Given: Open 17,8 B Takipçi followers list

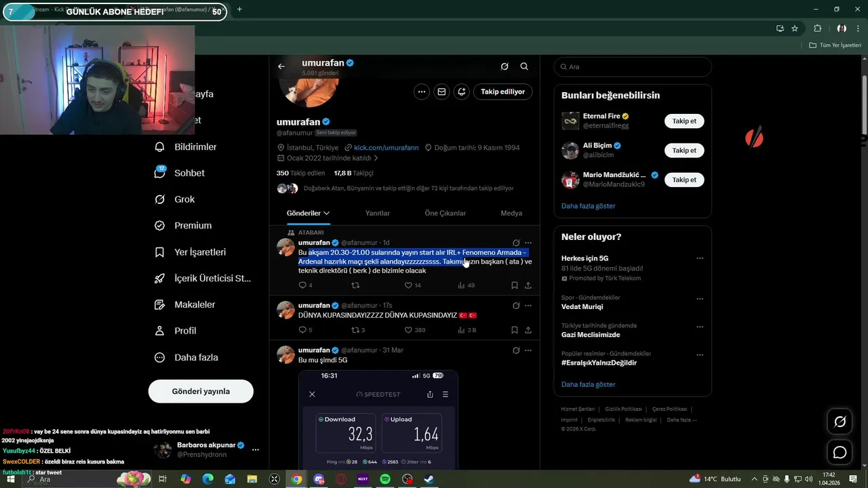Looking at the screenshot, I should pyautogui.click(x=353, y=173).
